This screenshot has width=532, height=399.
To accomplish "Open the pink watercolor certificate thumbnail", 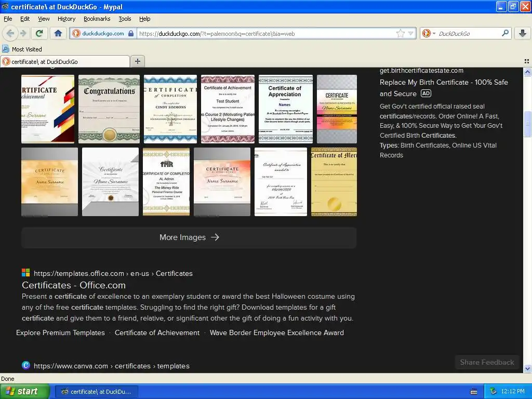I will pos(222,182).
